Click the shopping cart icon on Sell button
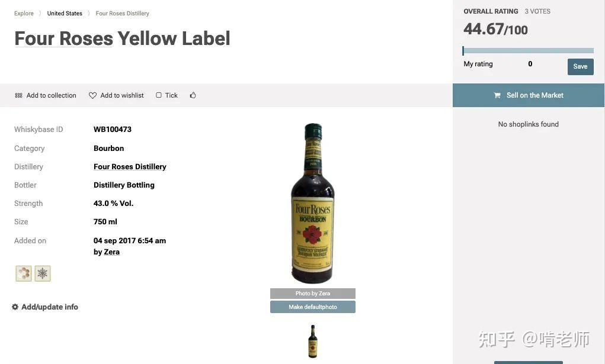This screenshot has height=364, width=605. pos(497,95)
